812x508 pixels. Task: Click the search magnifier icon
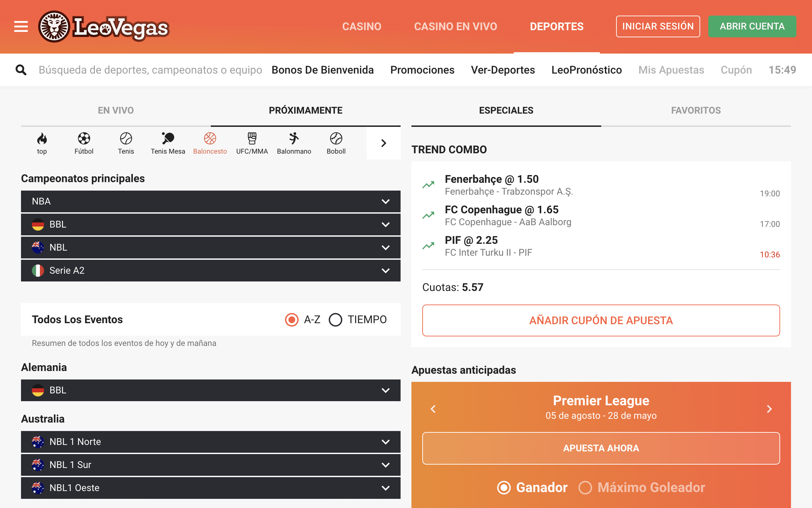(x=21, y=69)
